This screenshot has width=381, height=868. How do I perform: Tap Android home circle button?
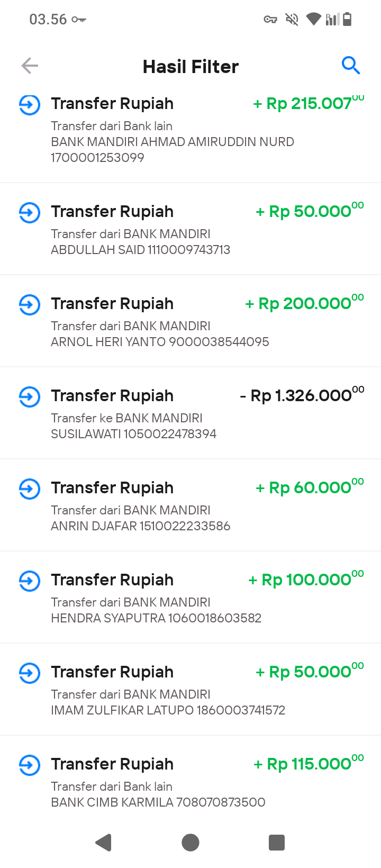click(190, 842)
